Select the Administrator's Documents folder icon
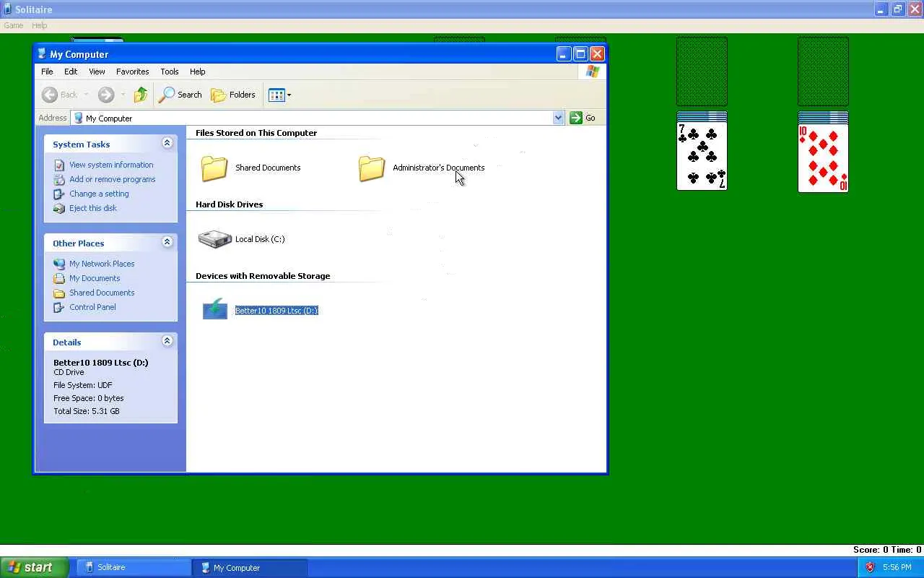The width and height of the screenshot is (924, 578). pyautogui.click(x=372, y=168)
